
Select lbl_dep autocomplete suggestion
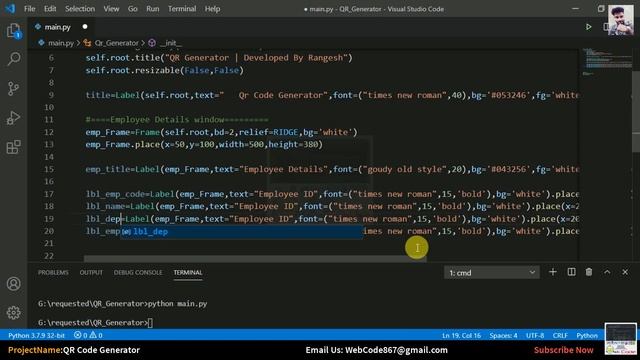pyautogui.click(x=242, y=231)
